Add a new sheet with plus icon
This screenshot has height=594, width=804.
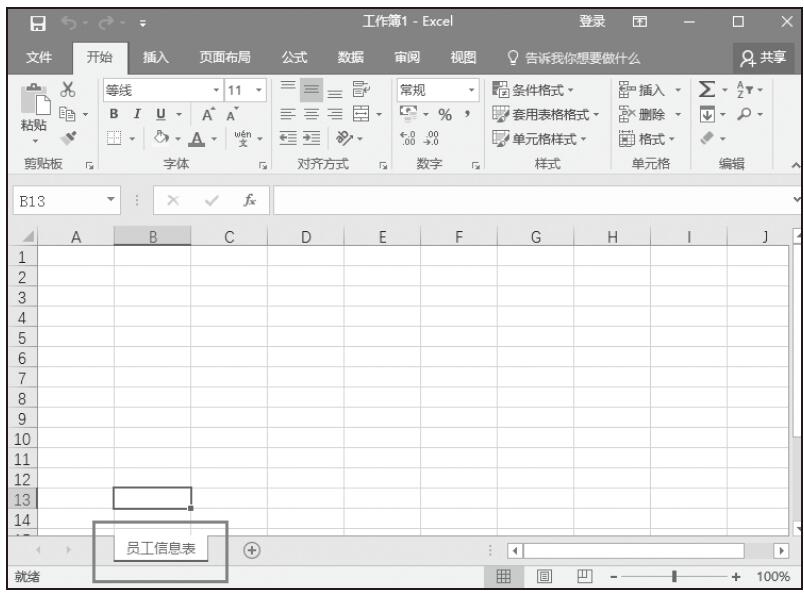(251, 549)
